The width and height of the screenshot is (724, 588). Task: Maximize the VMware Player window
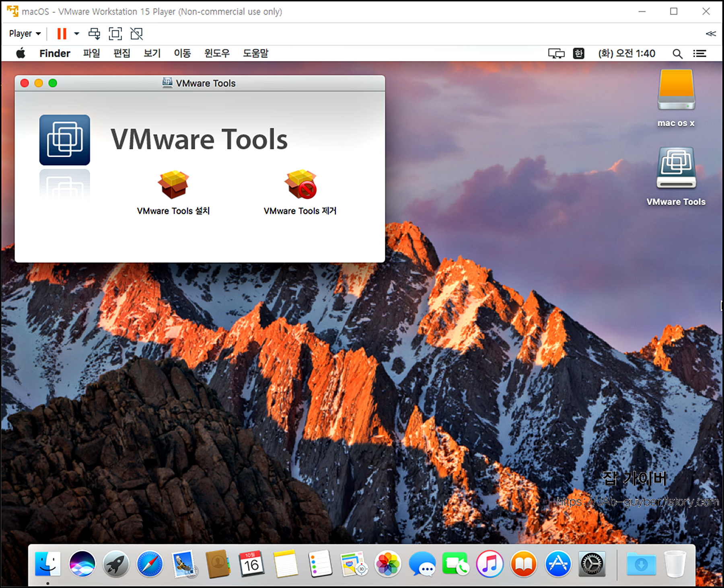(x=674, y=12)
